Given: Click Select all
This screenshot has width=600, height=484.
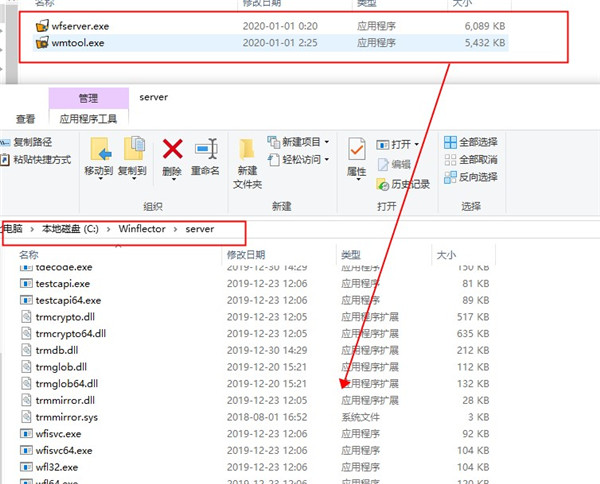Looking at the screenshot, I should (471, 142).
